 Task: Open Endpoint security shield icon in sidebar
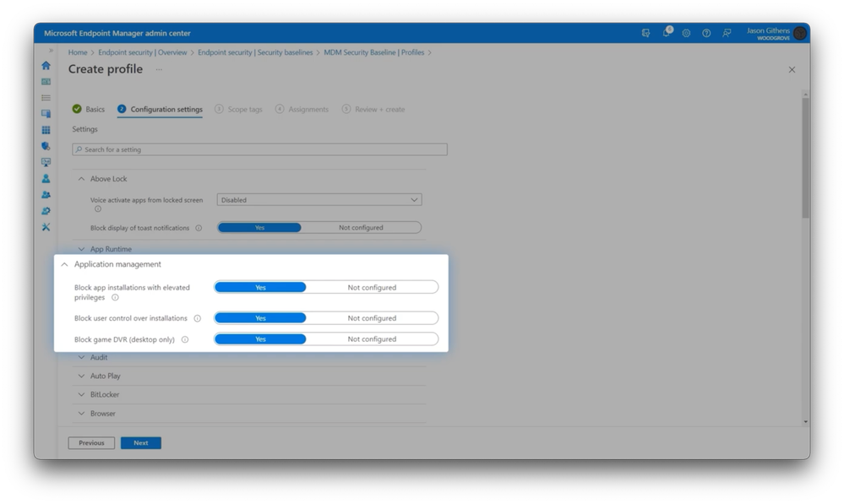[x=46, y=146]
